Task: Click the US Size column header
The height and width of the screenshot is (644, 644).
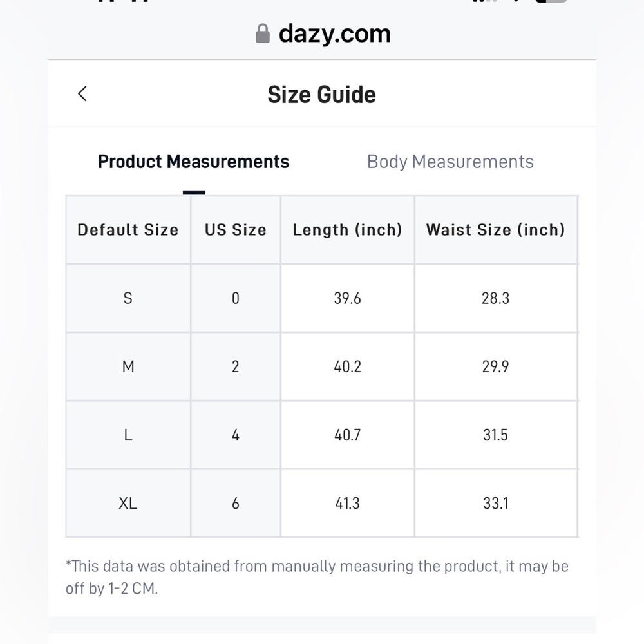Action: coord(236,230)
